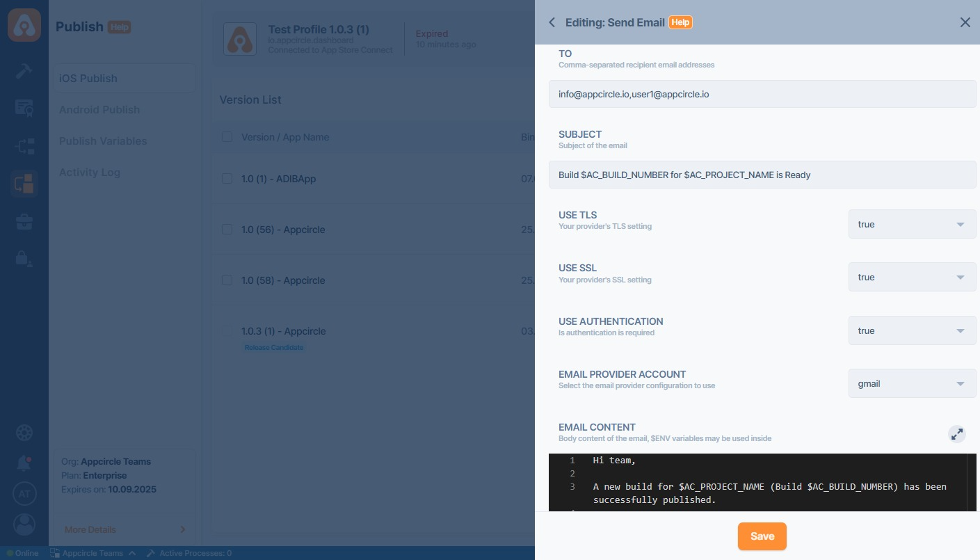The image size is (980, 560).
Task: Select the 1.0 (56) - Appcircle checkbox
Action: 227,230
